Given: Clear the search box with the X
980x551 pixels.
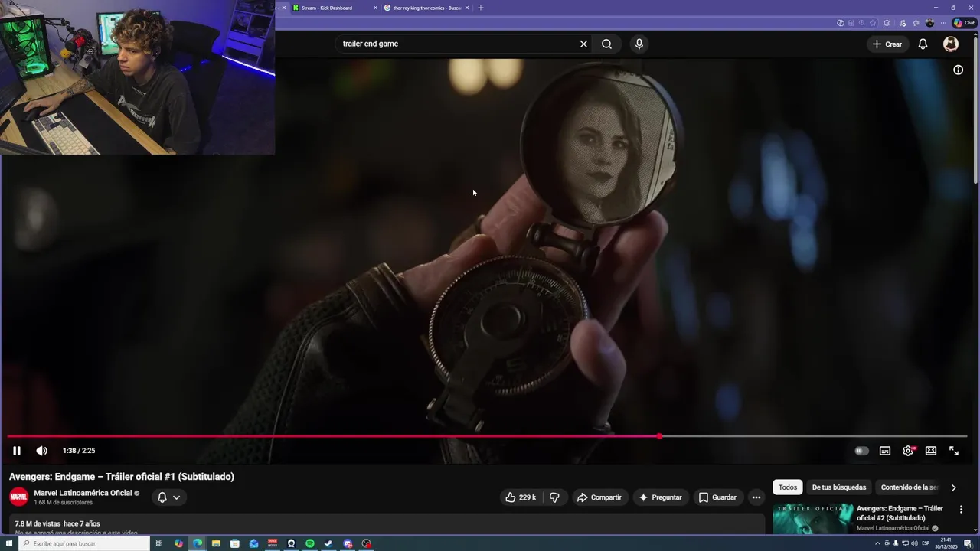Looking at the screenshot, I should (x=583, y=44).
